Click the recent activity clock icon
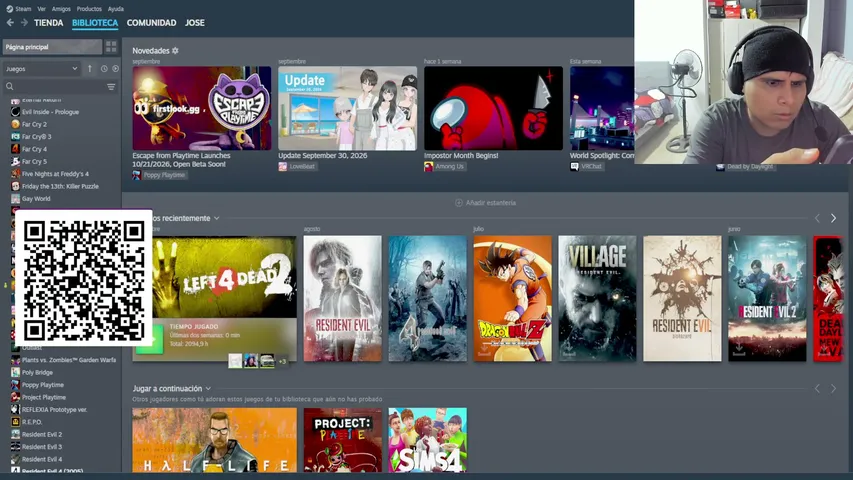 (104, 69)
